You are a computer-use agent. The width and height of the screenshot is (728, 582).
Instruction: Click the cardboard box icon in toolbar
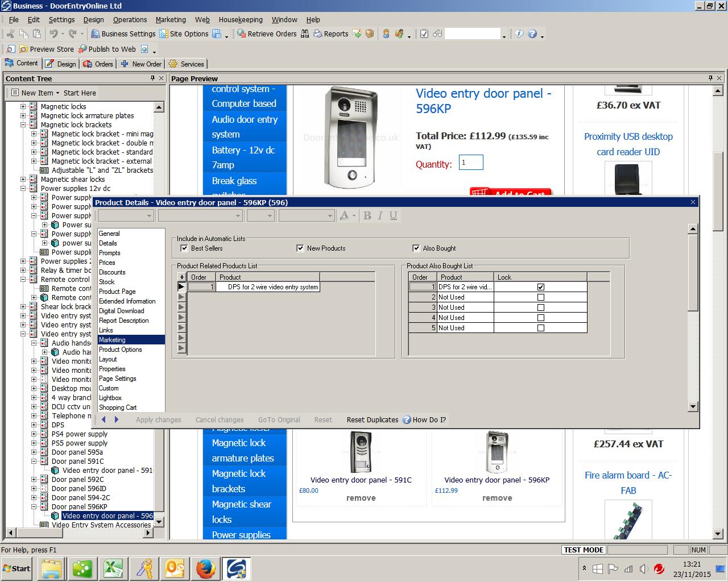pos(370,34)
